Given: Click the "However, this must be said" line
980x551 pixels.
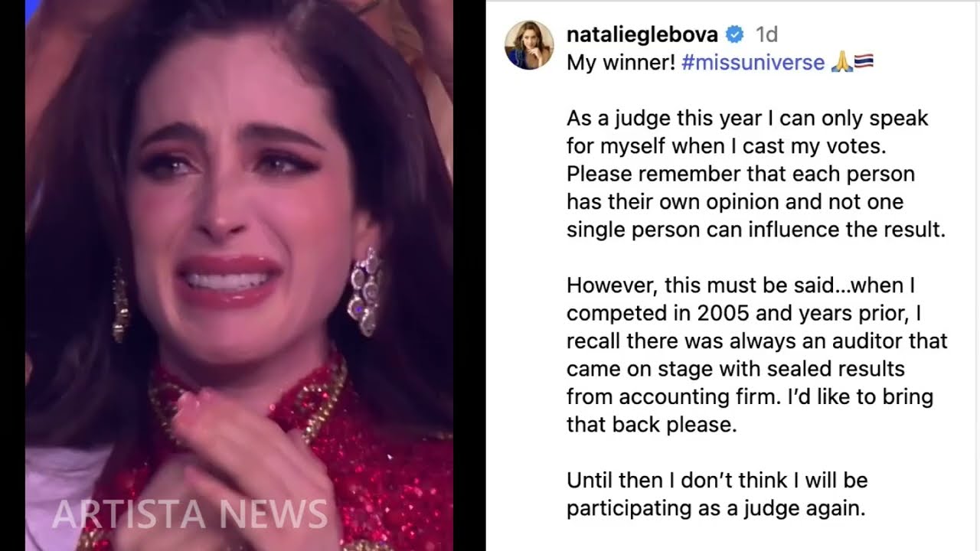Looking at the screenshot, I should pyautogui.click(x=741, y=285).
